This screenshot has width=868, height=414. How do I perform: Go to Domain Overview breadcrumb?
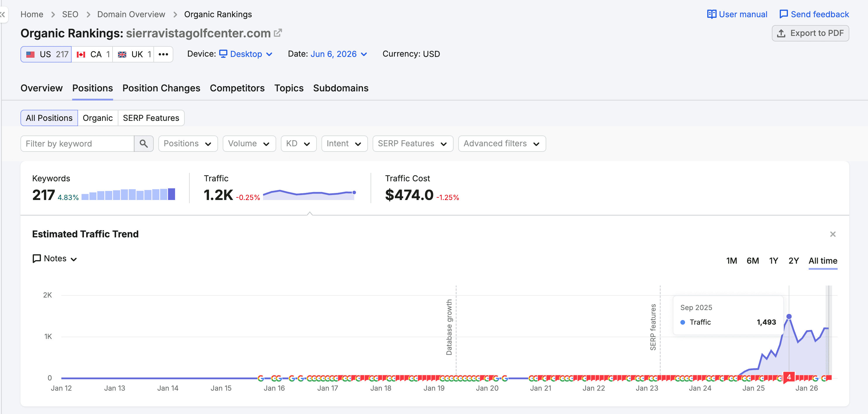point(131,14)
